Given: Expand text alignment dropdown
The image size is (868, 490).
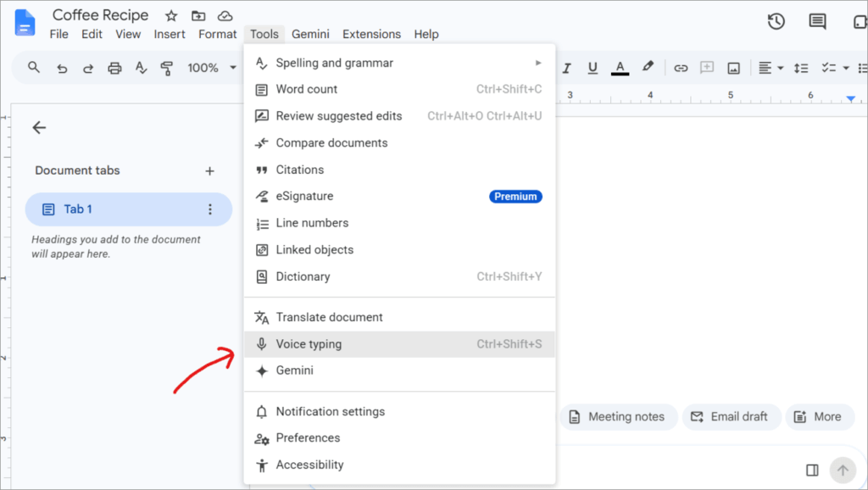Looking at the screenshot, I should [781, 68].
